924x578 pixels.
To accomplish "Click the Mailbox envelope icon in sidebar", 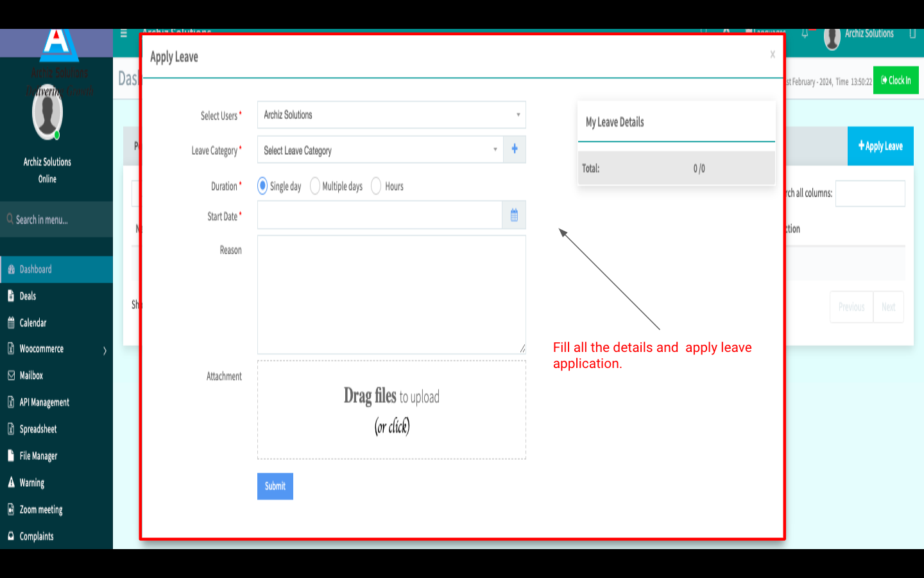I will point(11,376).
